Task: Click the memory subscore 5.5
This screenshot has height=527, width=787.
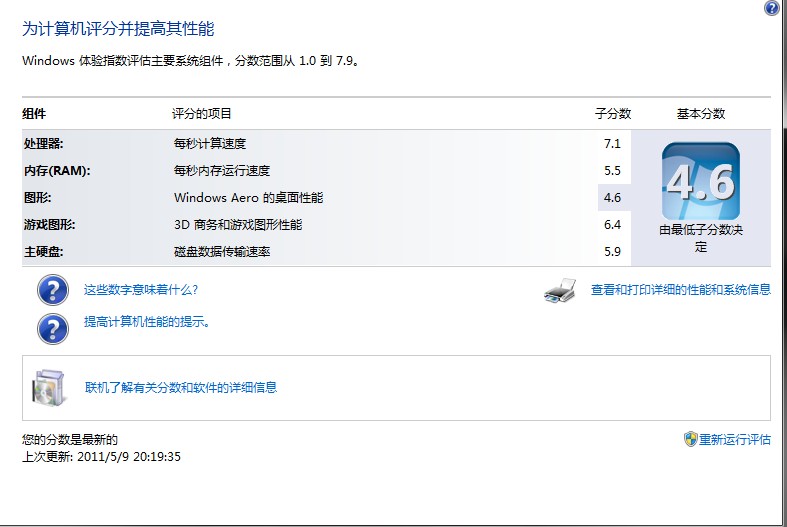Action: click(612, 171)
